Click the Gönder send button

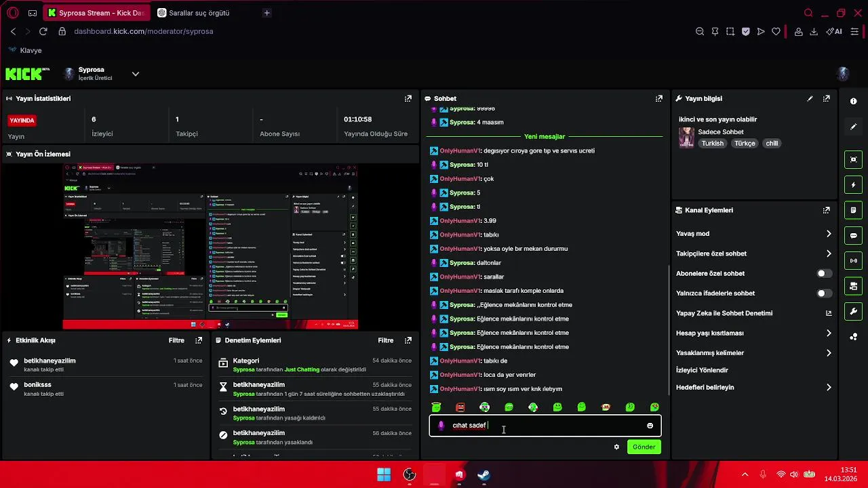pyautogui.click(x=644, y=447)
